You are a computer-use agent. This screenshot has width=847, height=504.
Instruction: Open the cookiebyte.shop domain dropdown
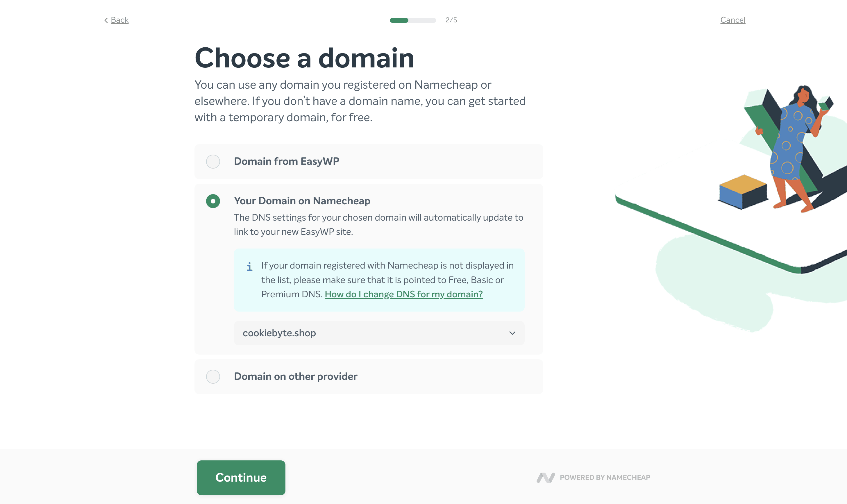379,333
